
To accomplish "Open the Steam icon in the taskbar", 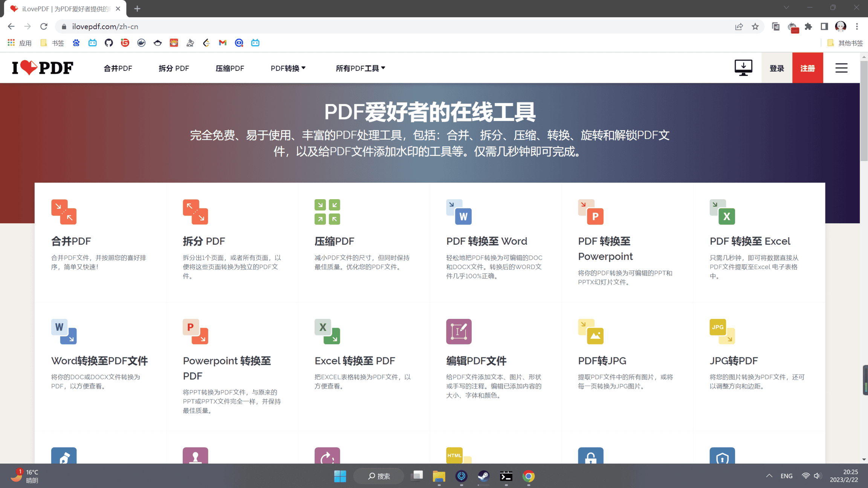I will (x=483, y=476).
